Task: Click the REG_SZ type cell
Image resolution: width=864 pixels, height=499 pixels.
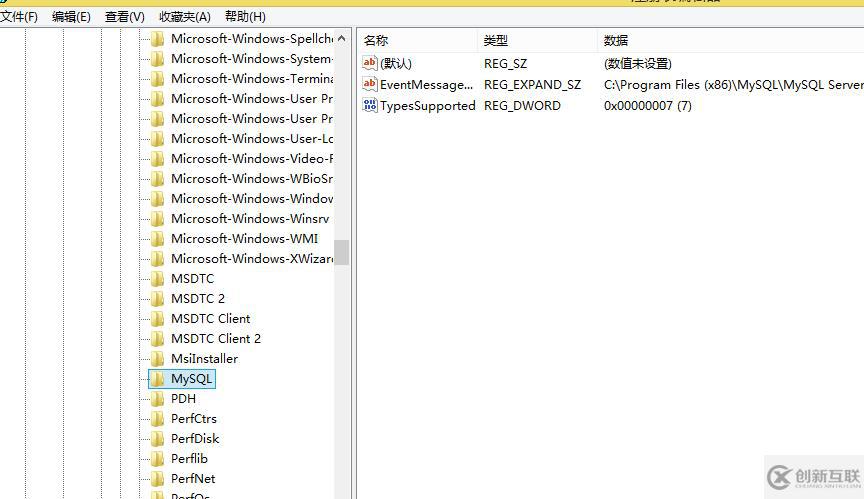Action: [x=505, y=64]
